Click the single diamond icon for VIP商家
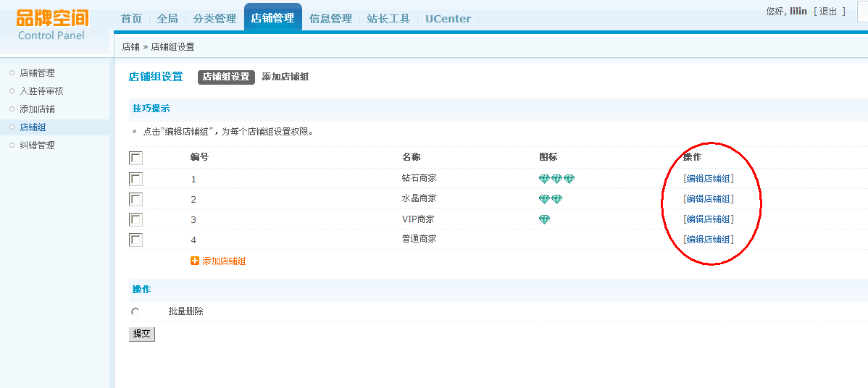 [545, 219]
